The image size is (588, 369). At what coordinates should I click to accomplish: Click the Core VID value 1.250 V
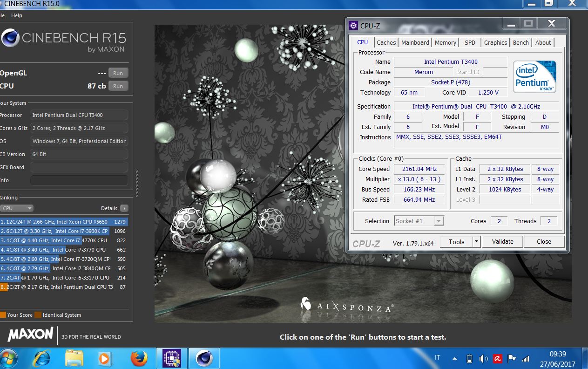(488, 93)
